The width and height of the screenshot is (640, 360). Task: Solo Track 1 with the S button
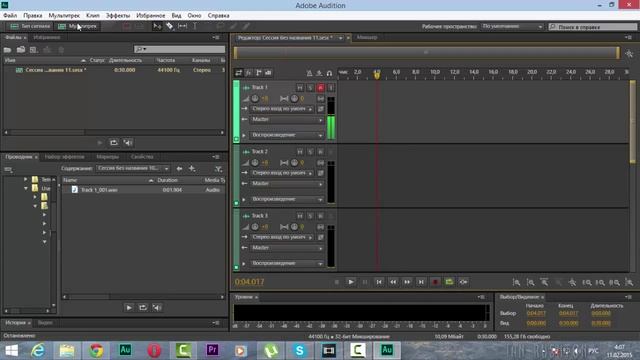310,88
